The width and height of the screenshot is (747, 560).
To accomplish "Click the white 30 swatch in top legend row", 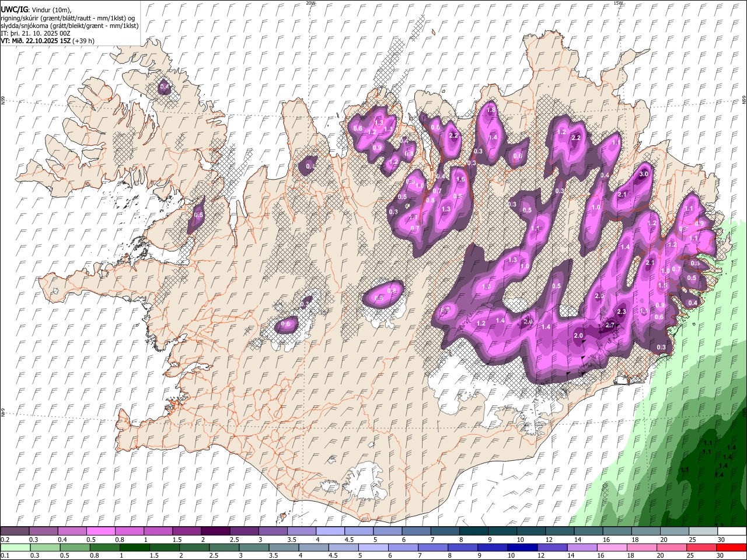I will (732, 531).
